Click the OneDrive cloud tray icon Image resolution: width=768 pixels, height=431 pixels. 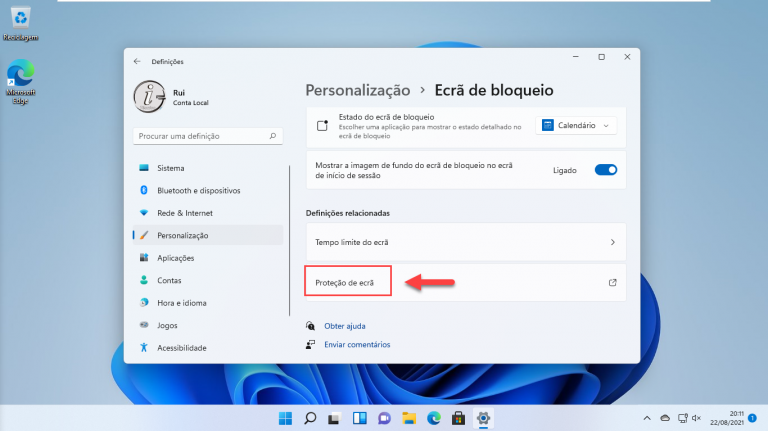[x=665, y=418]
